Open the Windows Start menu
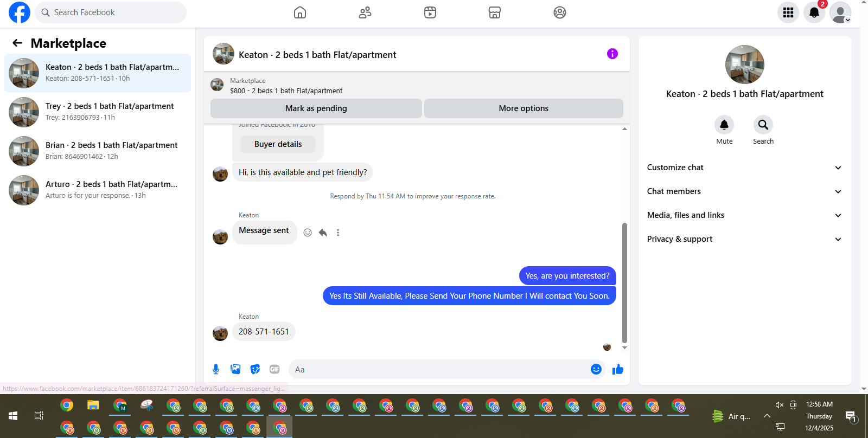Image resolution: width=868 pixels, height=438 pixels. click(x=13, y=416)
